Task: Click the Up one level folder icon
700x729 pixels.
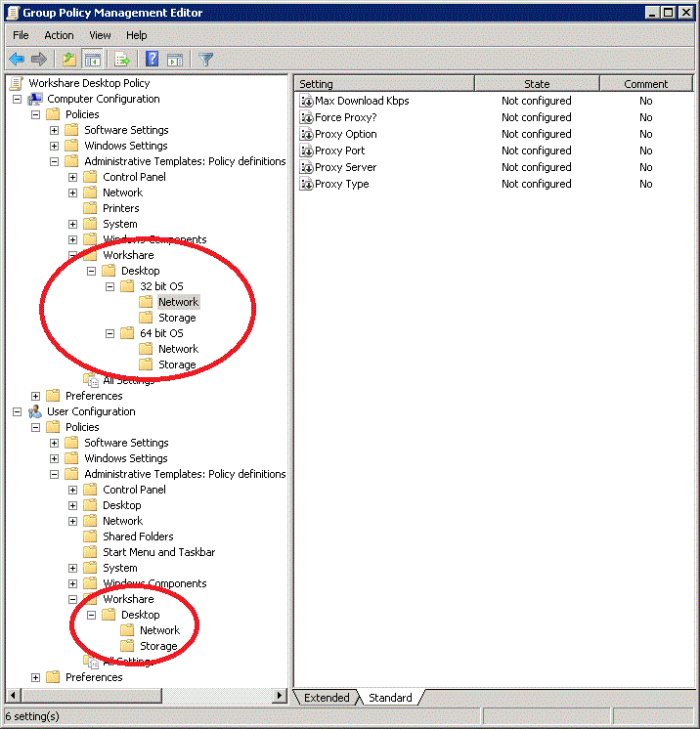Action: [x=69, y=60]
